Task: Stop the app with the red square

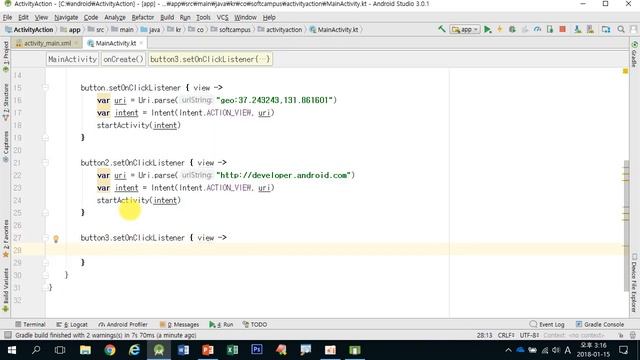Action: coord(562,29)
